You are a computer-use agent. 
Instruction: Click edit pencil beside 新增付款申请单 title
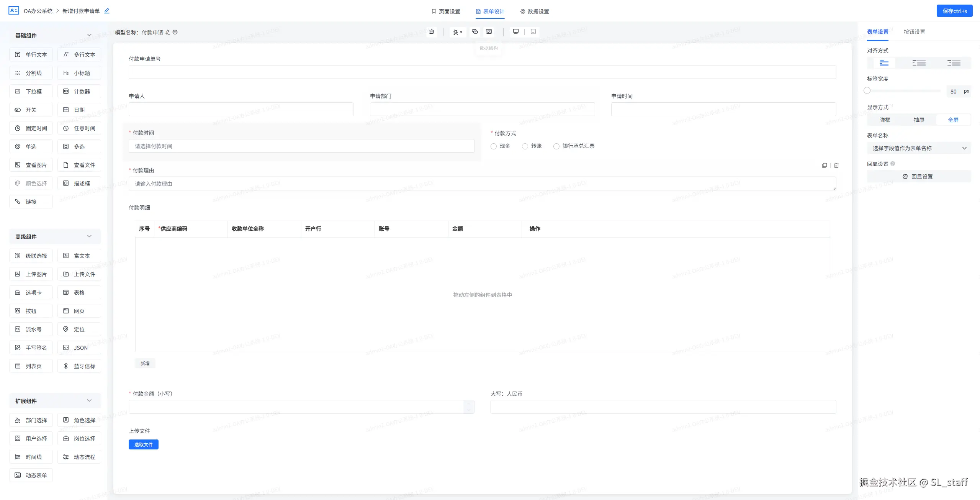pos(107,11)
